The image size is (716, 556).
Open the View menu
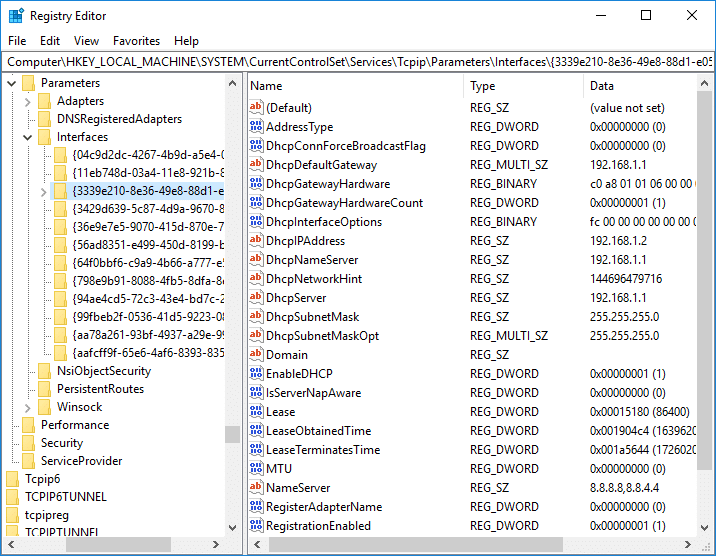[x=87, y=41]
